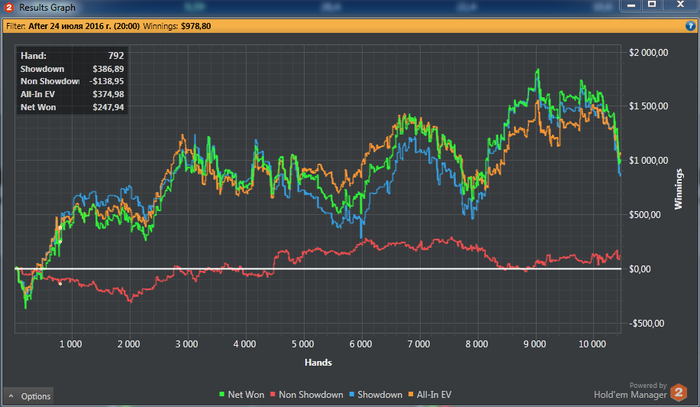Click the Winnings y-axis label

click(x=678, y=187)
